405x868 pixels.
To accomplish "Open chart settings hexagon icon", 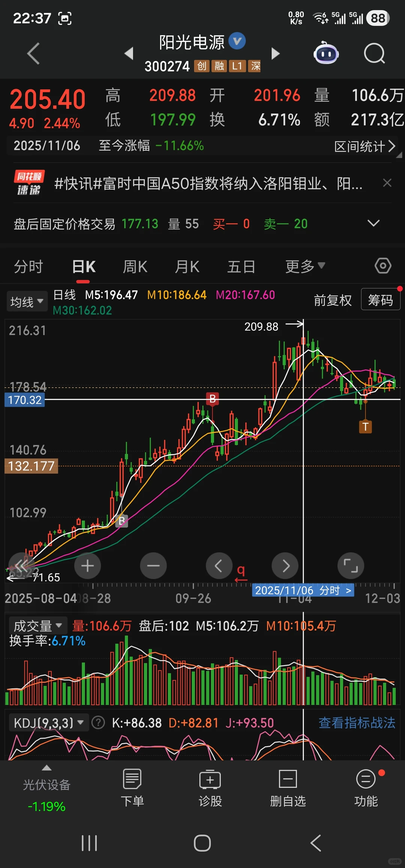I will click(383, 266).
